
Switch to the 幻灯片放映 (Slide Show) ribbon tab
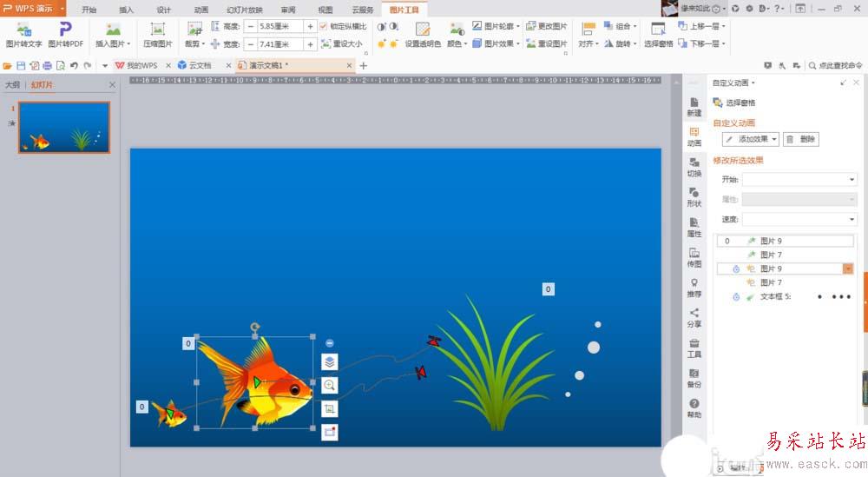tap(245, 10)
